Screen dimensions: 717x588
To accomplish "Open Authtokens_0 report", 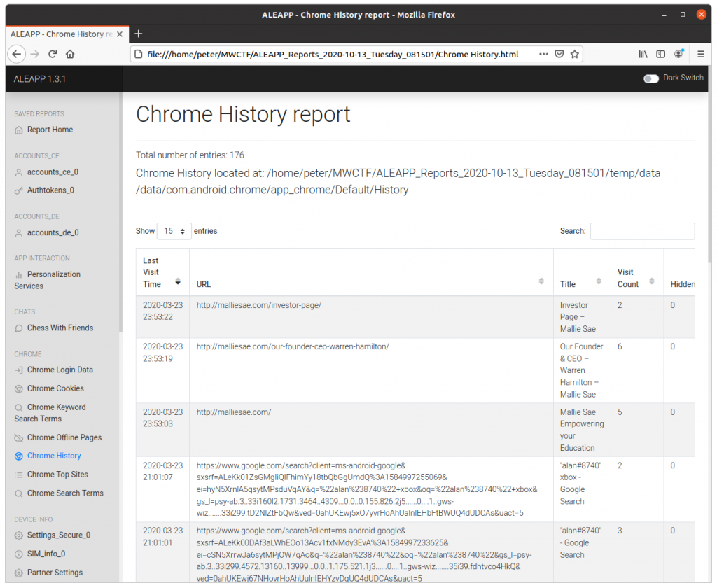I will [50, 190].
